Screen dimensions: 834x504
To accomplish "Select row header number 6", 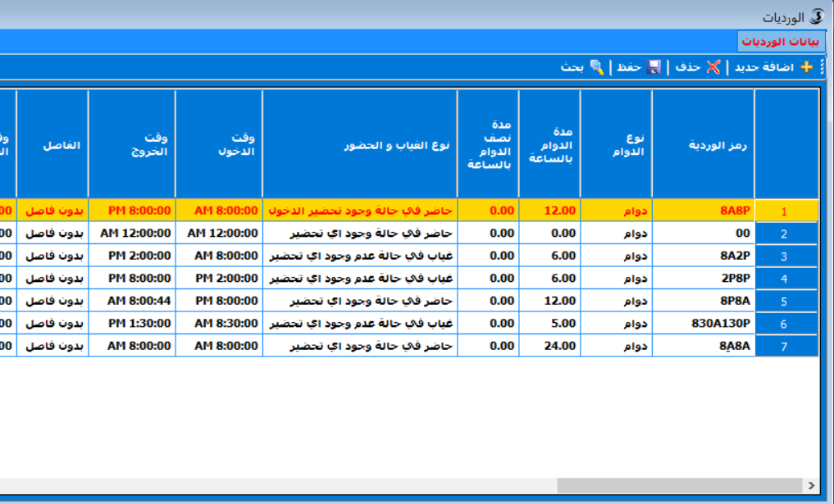I will (x=786, y=324).
